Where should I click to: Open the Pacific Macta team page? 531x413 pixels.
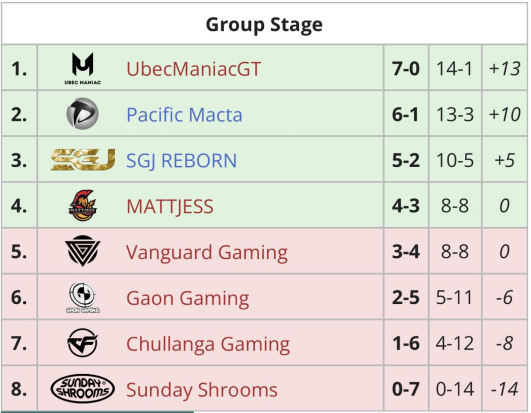184,114
